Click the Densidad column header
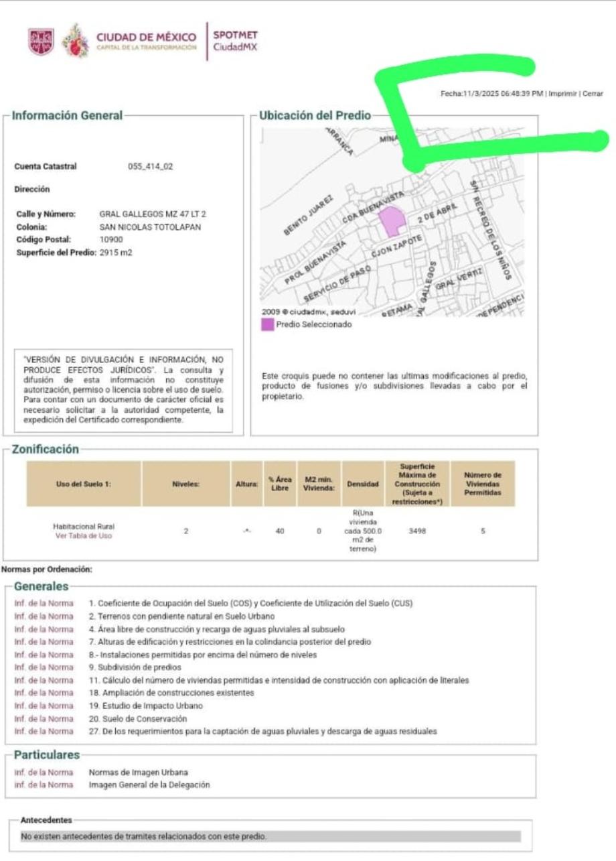The height and width of the screenshot is (861, 616). pyautogui.click(x=363, y=483)
